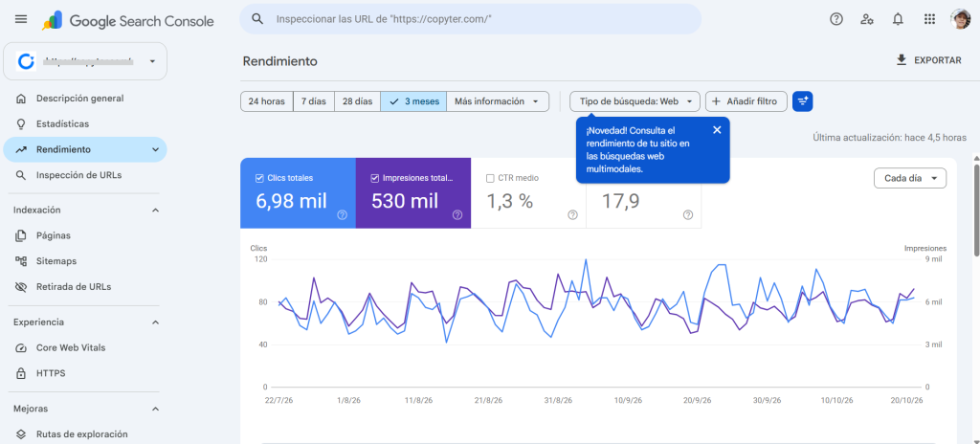Click the Última actualización text
Viewport: 980px width, 444px height.
point(889,137)
